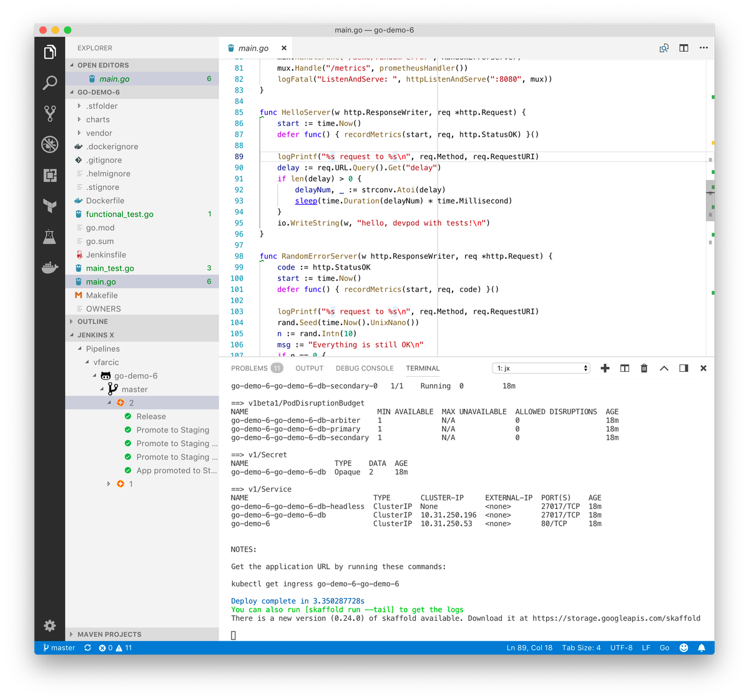The height and width of the screenshot is (700, 749).
Task: Switch to the DEBUG CONSOLE tab
Action: [x=365, y=368]
